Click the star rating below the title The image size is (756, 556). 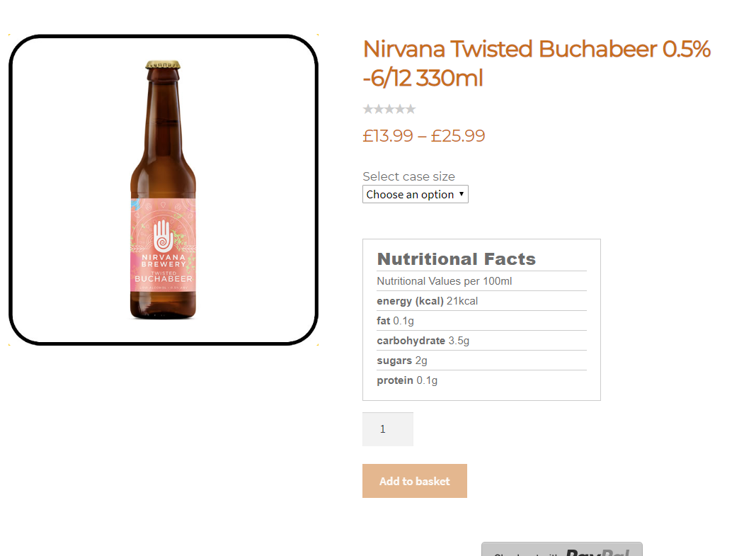[x=389, y=109]
